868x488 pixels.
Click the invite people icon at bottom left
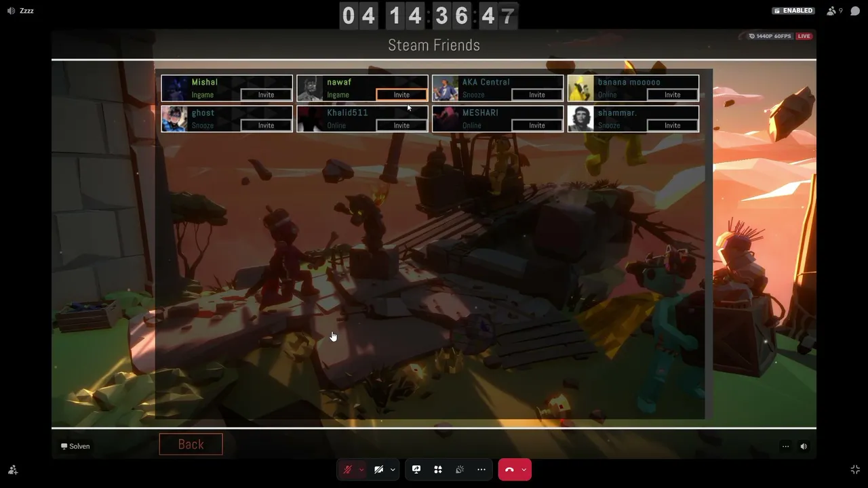(x=13, y=470)
